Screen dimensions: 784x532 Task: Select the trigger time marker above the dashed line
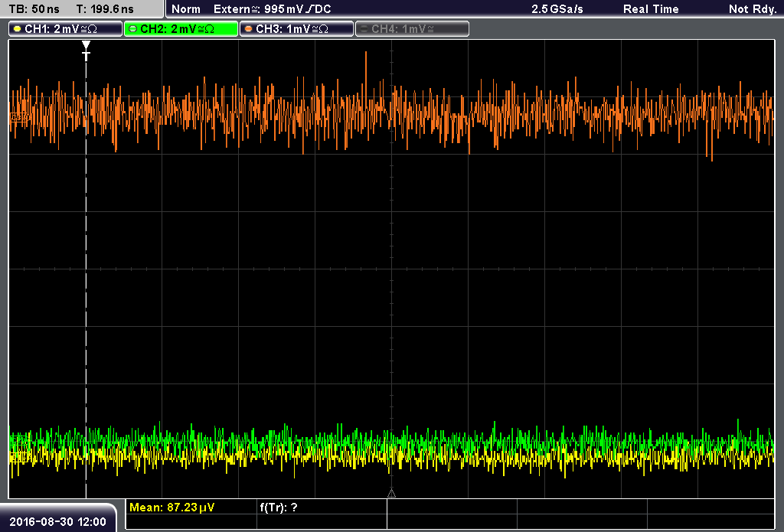[86, 51]
